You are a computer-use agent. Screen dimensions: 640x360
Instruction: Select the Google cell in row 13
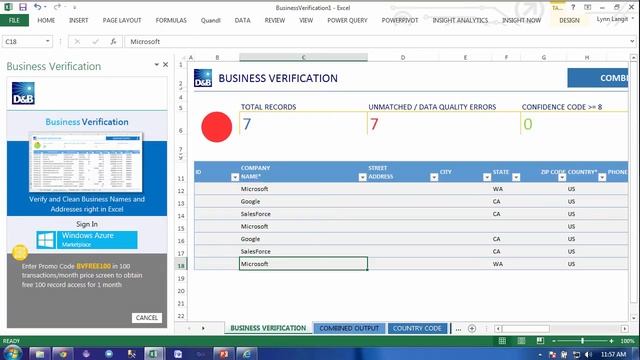pos(303,201)
